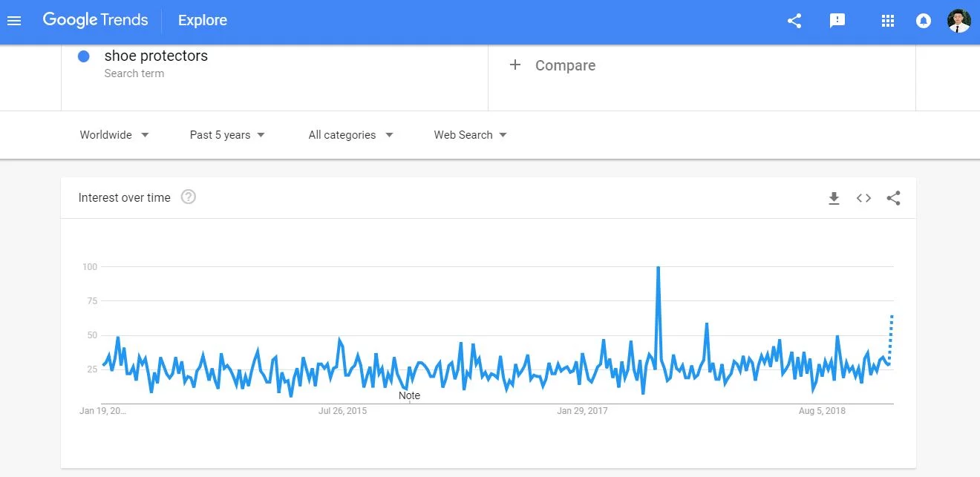Viewport: 980px width, 477px height.
Task: Share the Interest over time chart
Action: click(894, 198)
